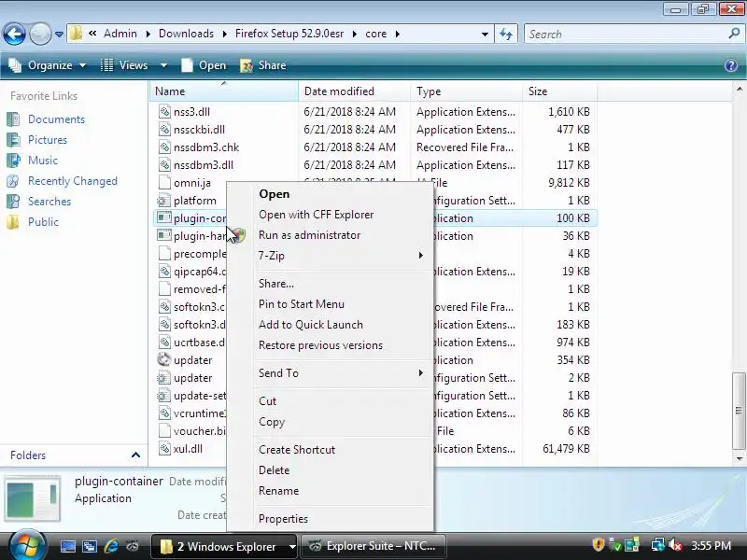Click the Forward navigation arrow button
The height and width of the screenshot is (560, 747).
pyautogui.click(x=40, y=34)
